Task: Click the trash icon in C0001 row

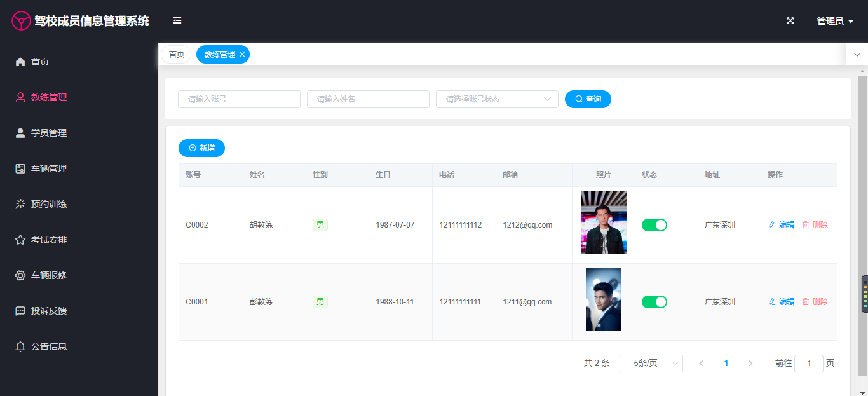Action: click(x=806, y=302)
